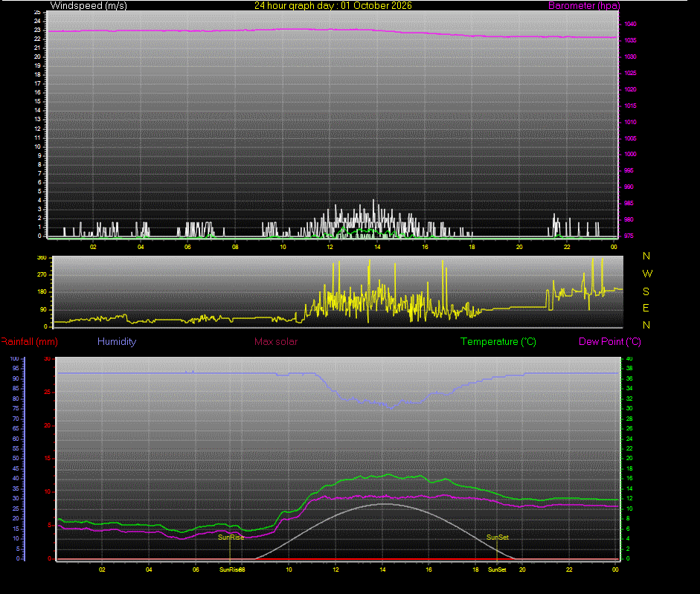
Task: Click the SunSet label on bottom time axis
Action: coord(497,569)
